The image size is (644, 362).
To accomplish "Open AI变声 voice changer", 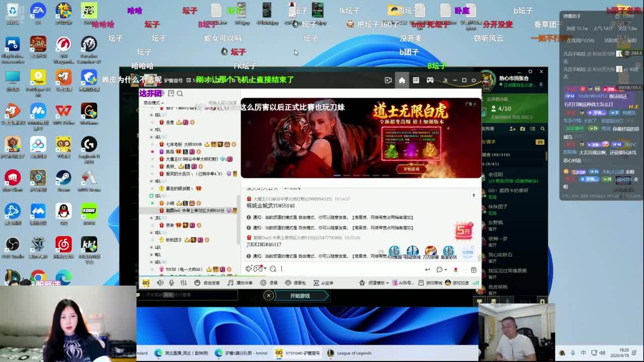I will coord(324,283).
